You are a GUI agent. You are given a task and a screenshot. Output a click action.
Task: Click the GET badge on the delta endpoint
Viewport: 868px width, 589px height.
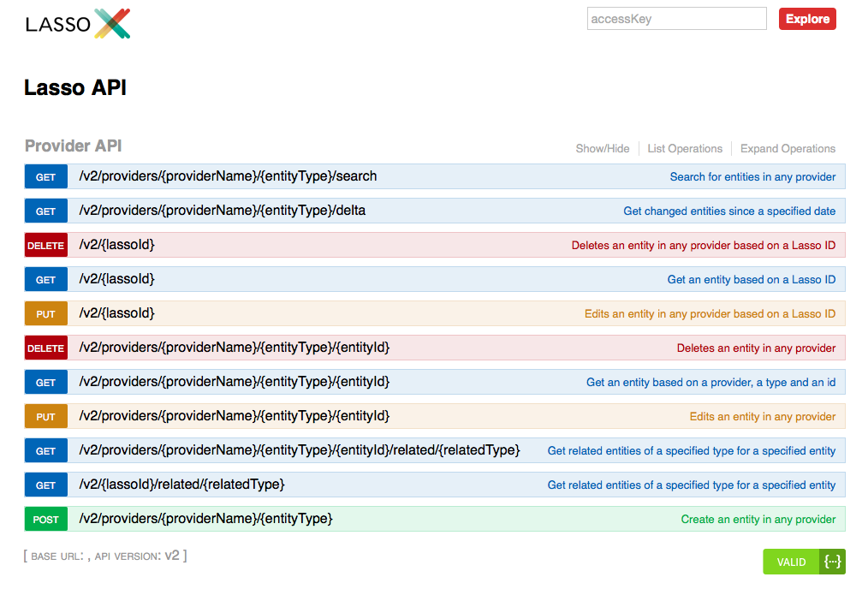click(x=46, y=211)
